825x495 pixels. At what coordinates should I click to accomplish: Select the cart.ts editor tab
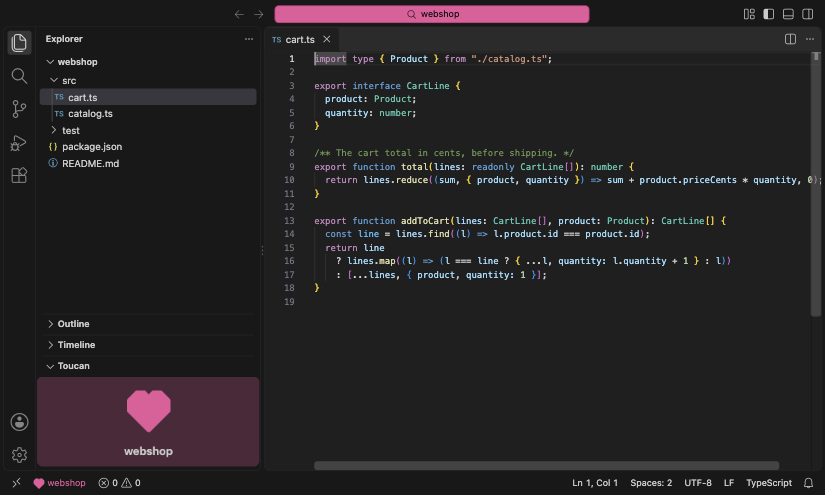[x=300, y=39]
